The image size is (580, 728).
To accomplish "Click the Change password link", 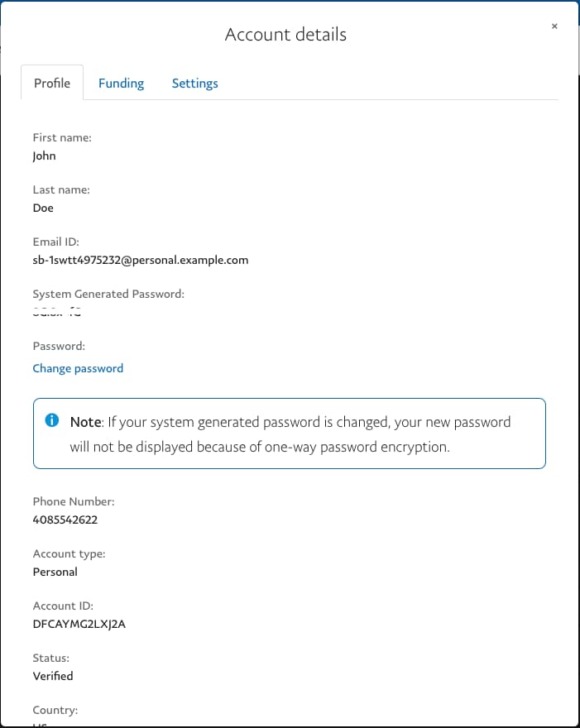I will tap(78, 368).
